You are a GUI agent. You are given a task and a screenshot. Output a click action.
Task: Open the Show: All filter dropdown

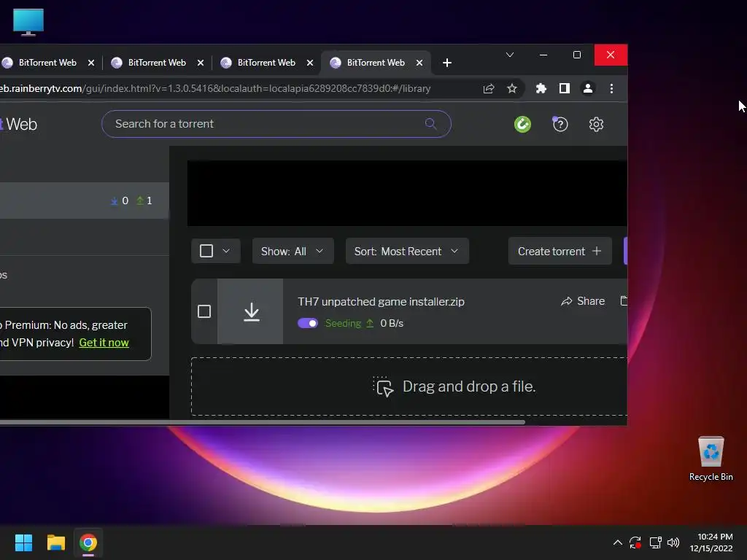coord(293,251)
